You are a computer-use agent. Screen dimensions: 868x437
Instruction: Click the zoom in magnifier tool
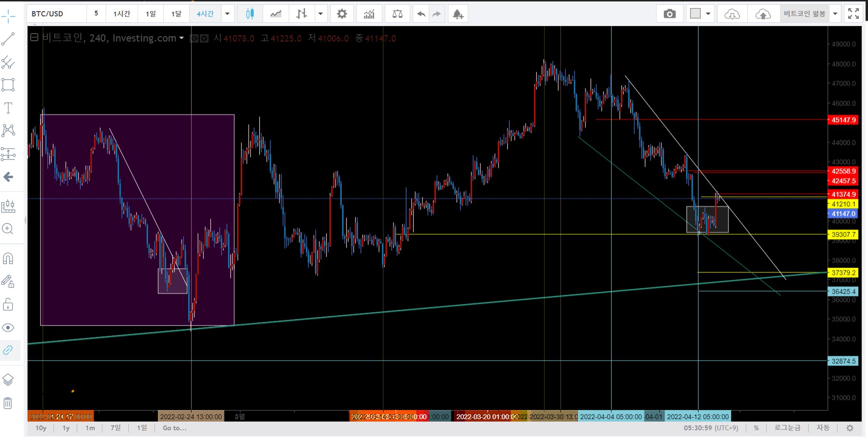pos(8,229)
